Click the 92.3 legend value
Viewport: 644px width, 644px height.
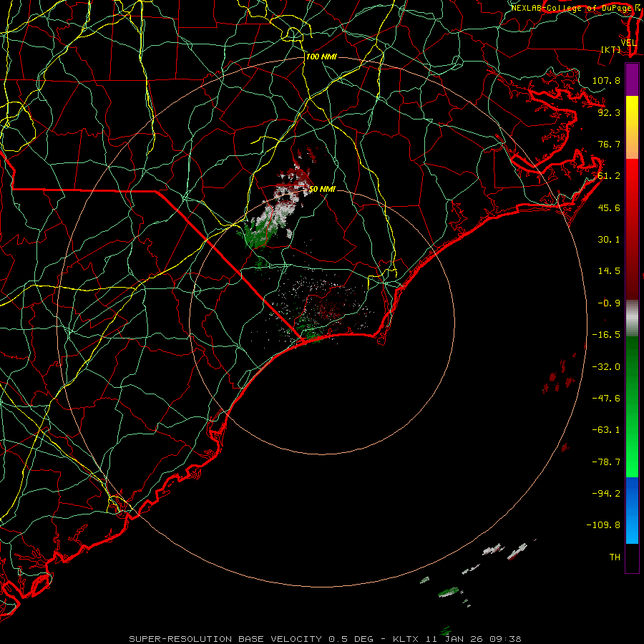pyautogui.click(x=609, y=112)
